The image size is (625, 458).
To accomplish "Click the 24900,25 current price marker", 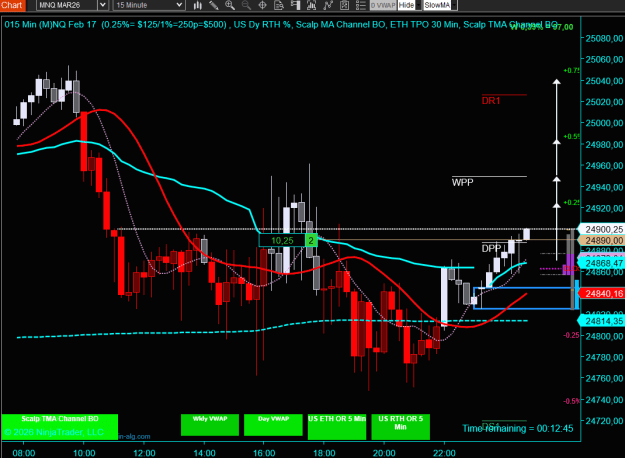I will coord(601,229).
